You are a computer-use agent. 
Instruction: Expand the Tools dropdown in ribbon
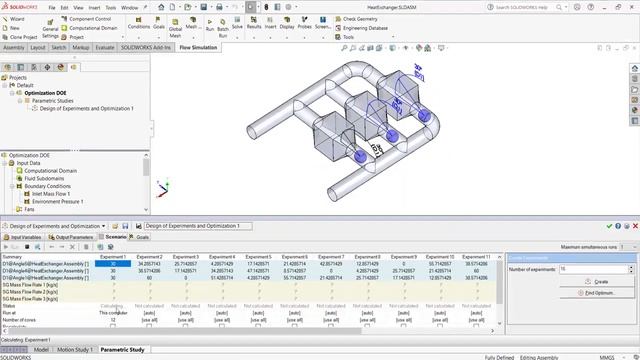coord(392,37)
